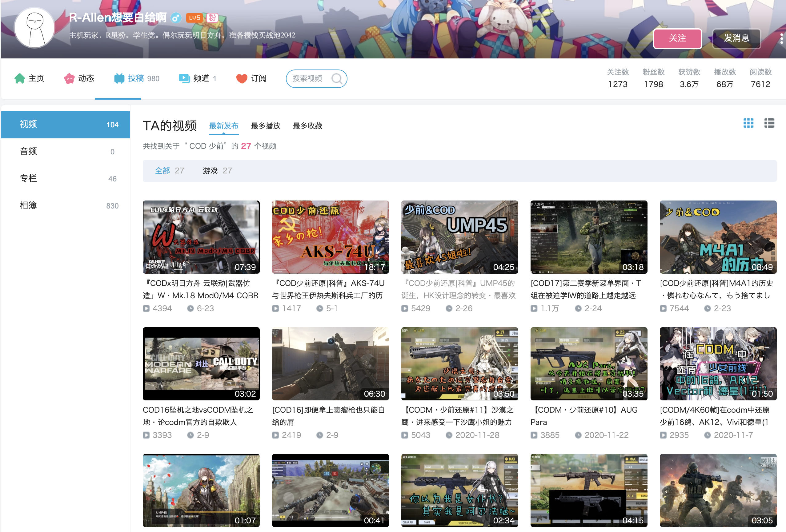786x532 pixels.
Task: Click the search magnifier icon
Action: pos(336,79)
